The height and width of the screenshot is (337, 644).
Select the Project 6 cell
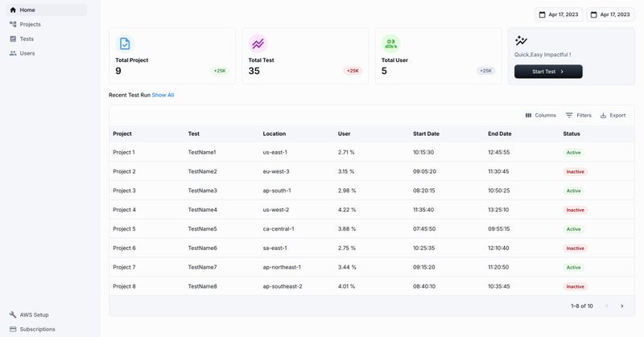click(124, 248)
